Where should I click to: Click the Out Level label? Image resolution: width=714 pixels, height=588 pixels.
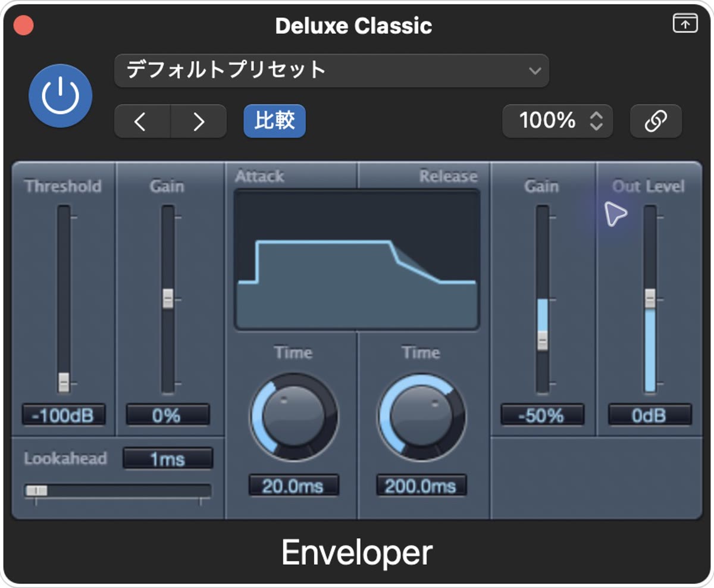[649, 186]
